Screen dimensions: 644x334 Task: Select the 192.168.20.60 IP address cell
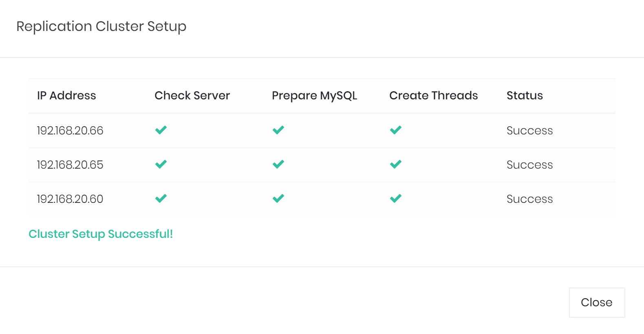pos(70,199)
